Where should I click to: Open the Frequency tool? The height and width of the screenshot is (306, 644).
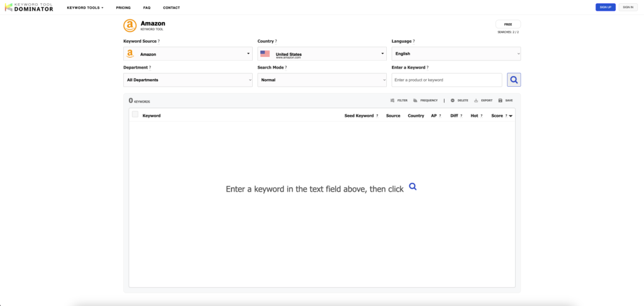pos(426,101)
